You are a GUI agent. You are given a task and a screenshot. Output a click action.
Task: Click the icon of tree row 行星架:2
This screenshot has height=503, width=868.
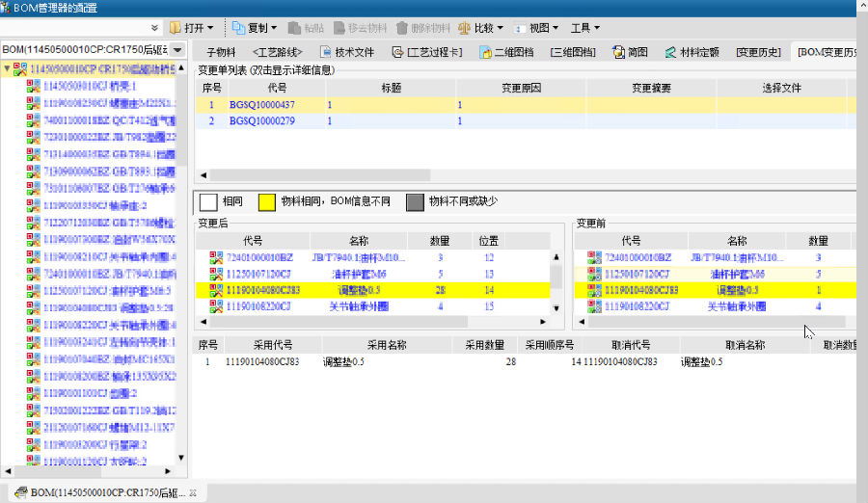tap(33, 444)
